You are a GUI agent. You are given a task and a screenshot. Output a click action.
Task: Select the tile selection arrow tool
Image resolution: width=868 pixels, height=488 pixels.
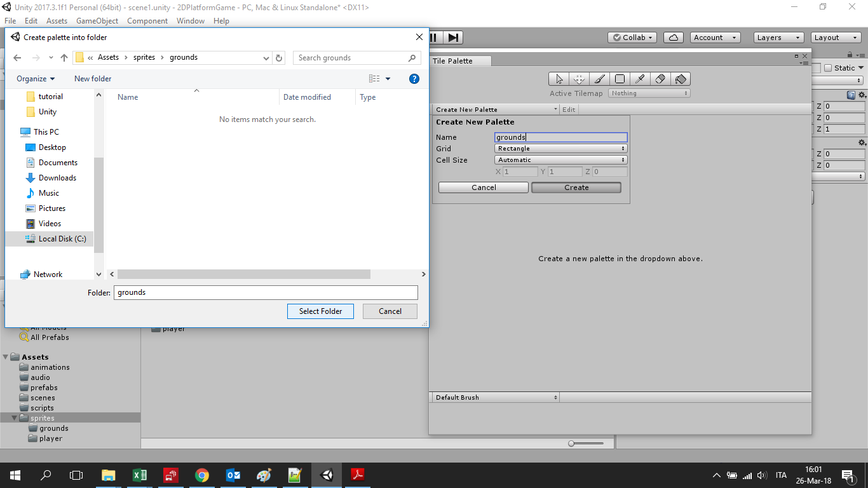tap(559, 79)
